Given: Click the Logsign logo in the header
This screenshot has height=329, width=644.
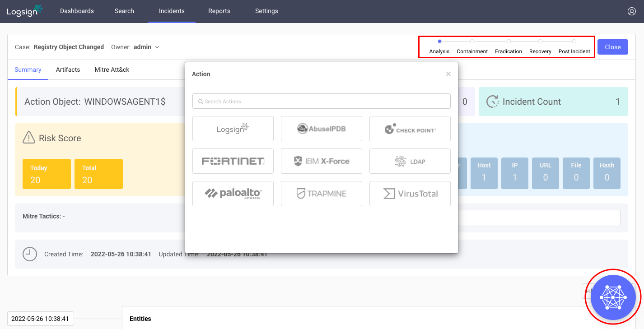Looking at the screenshot, I should pyautogui.click(x=24, y=11).
